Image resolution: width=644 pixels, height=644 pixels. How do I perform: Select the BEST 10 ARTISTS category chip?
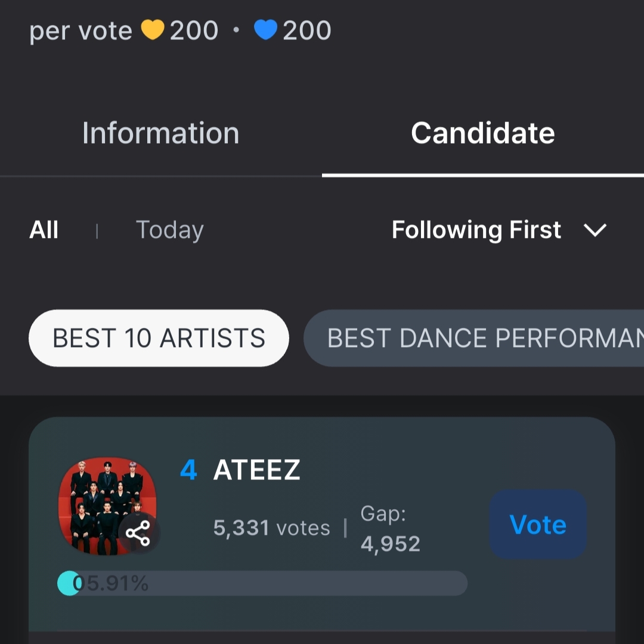(x=159, y=338)
